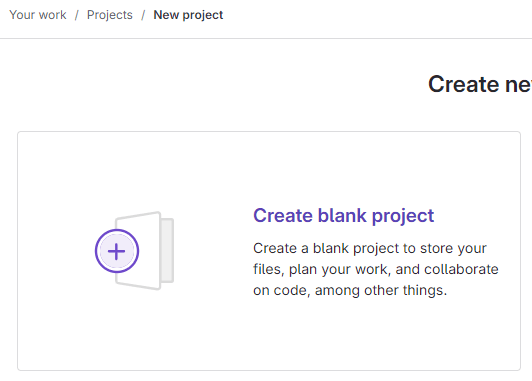Open the Create blank project link
Viewport: 532px width, 381px height.
[x=343, y=216]
